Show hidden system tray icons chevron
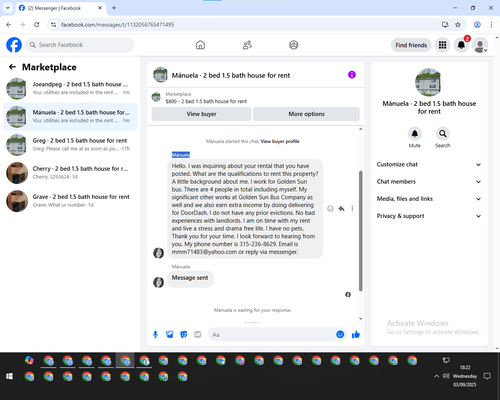 coord(436,376)
